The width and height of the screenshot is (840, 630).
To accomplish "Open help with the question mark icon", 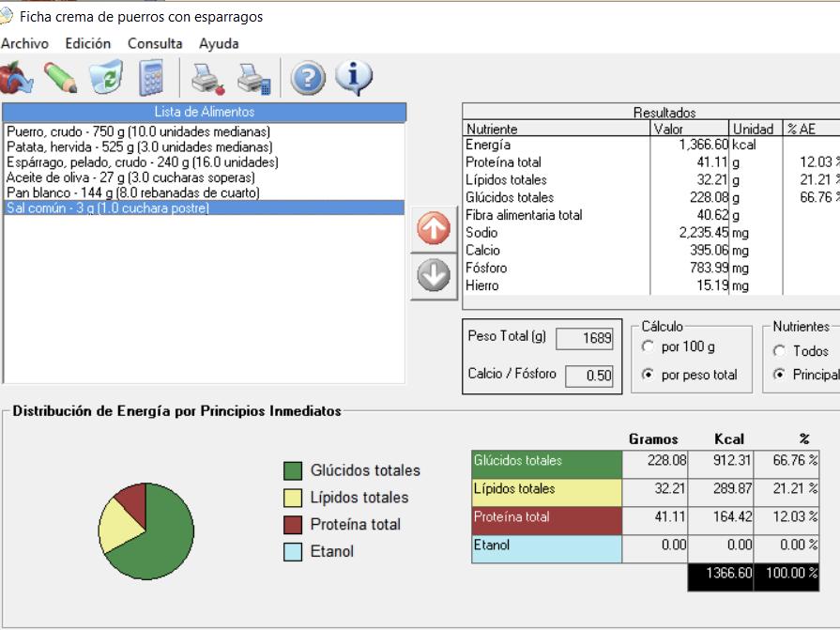I will coord(308,79).
